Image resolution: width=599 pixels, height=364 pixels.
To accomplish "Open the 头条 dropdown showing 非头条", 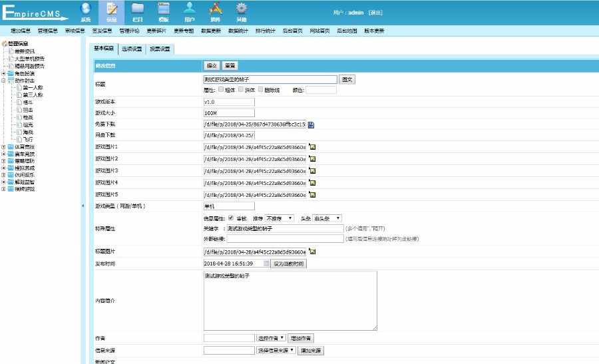I will pos(327,218).
